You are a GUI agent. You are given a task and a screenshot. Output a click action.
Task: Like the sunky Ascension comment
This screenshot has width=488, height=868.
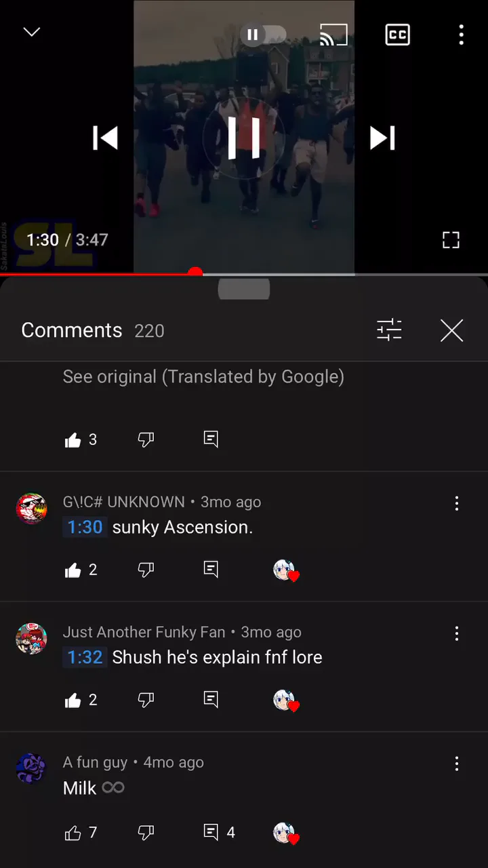(73, 570)
